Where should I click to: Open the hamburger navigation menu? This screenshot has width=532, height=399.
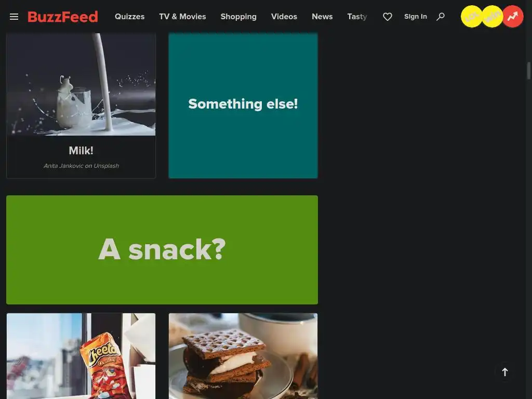(14, 17)
